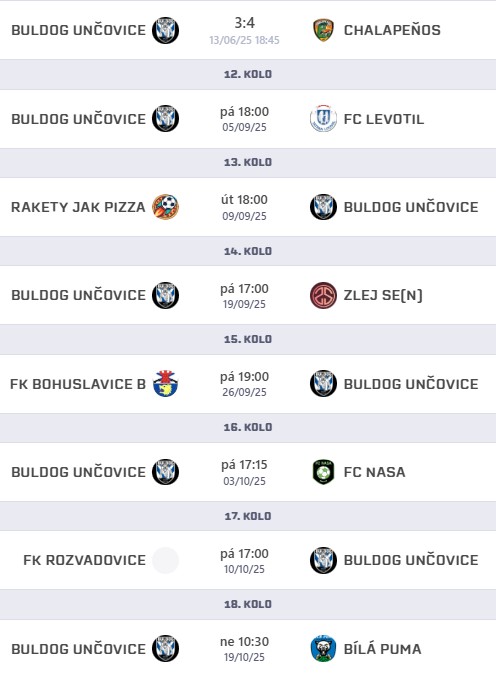This screenshot has width=496, height=677.
Task: Click the ZLEJ SE(N) team name
Action: 383,295
